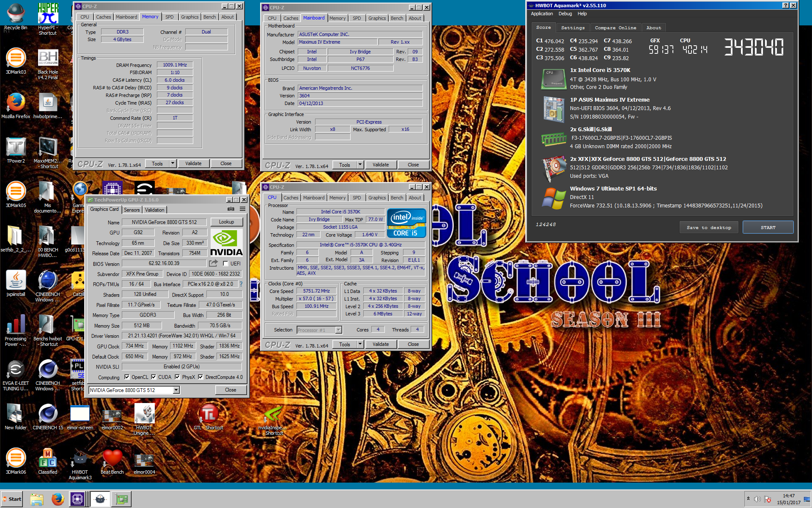812x508 pixels.
Task: Open Validation tab in GPU-Z
Action: pyautogui.click(x=154, y=210)
